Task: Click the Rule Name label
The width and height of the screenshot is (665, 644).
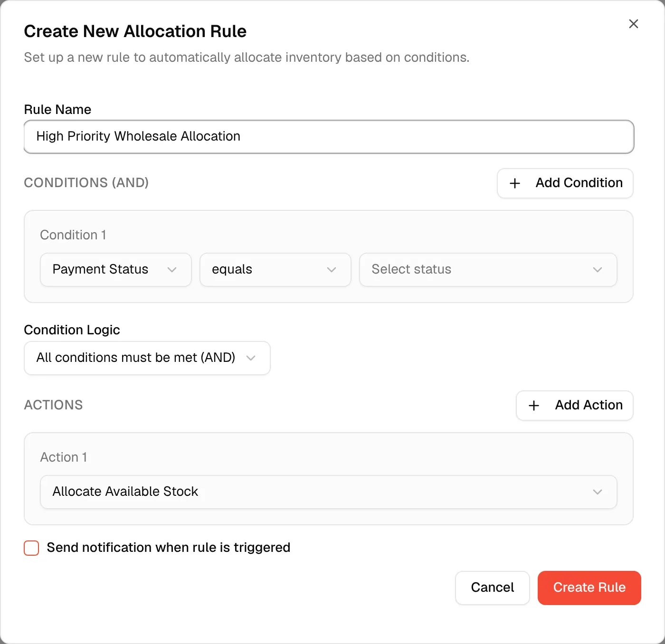Action: [57, 110]
